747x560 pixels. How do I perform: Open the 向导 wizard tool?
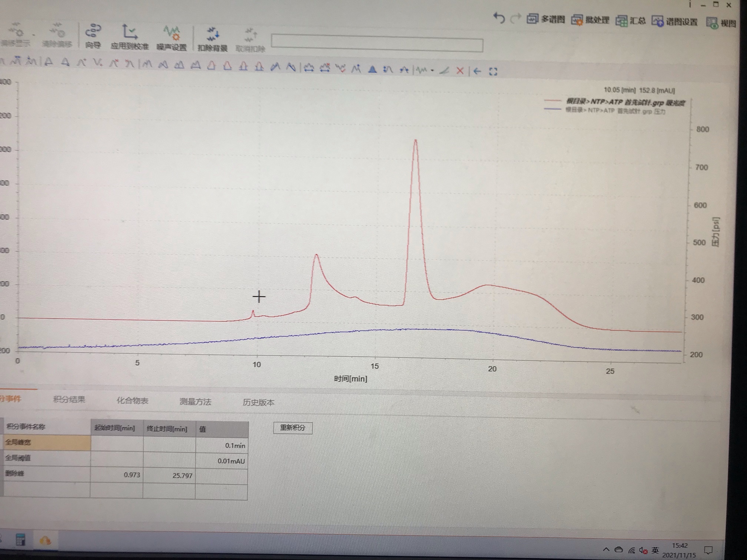click(93, 36)
